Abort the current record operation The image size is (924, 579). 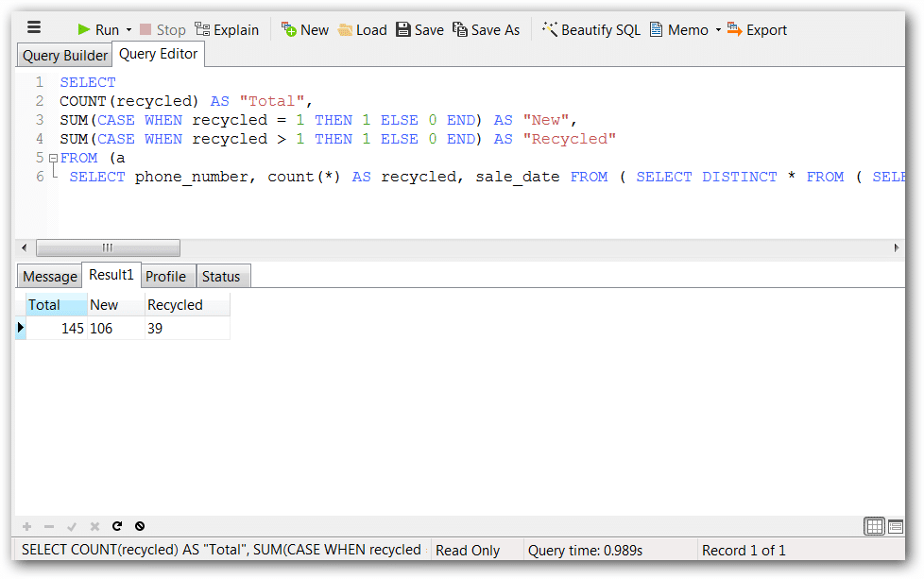140,526
